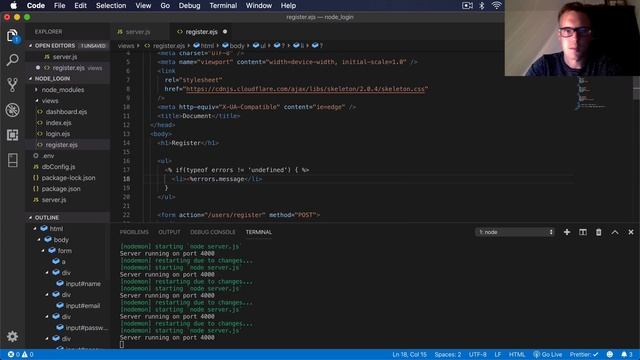The image size is (640, 360).
Task: Collapse the OPEN EDITORS section
Action: pyautogui.click(x=31, y=45)
